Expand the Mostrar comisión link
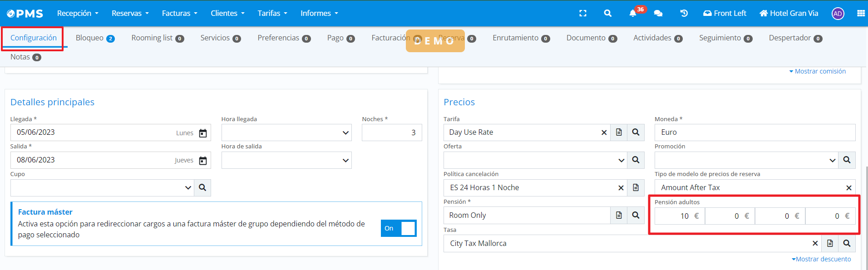This screenshot has width=868, height=270. pyautogui.click(x=817, y=71)
